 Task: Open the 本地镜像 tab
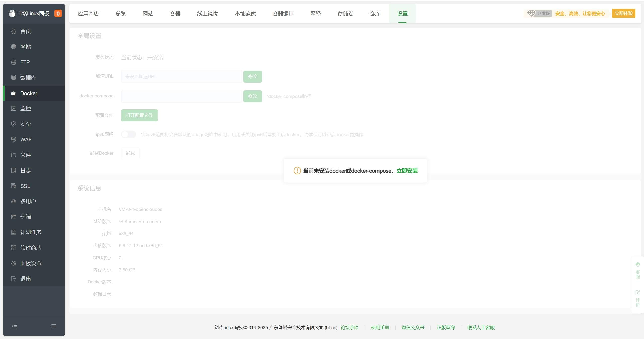point(245,14)
